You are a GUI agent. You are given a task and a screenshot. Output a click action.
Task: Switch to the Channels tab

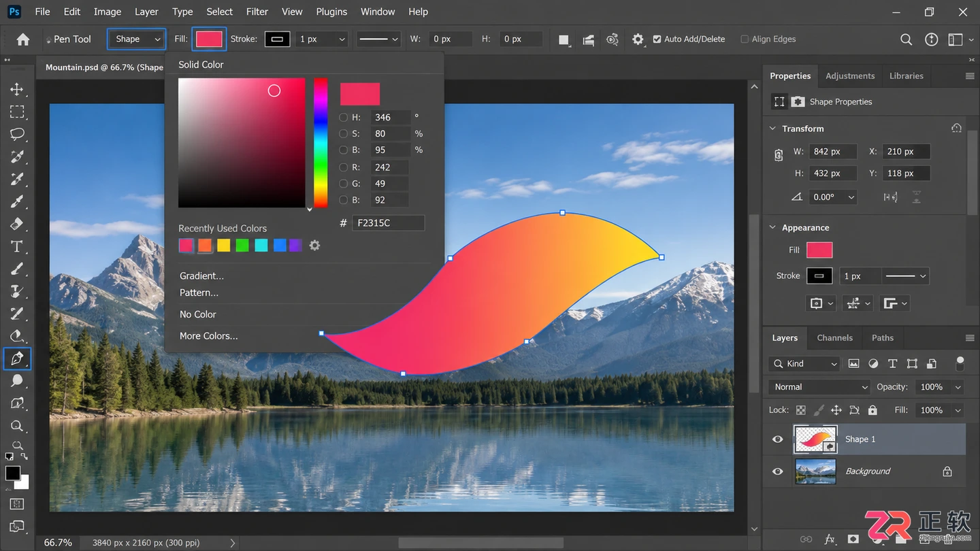pos(834,338)
